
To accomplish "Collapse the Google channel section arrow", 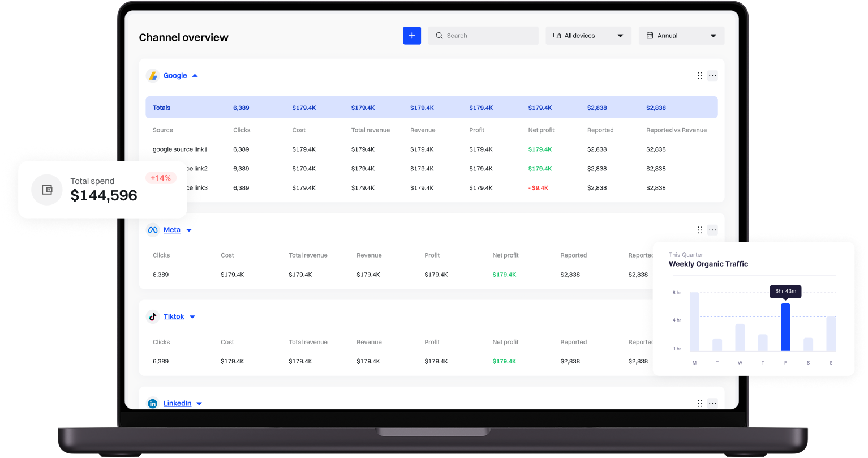I will [x=195, y=76].
